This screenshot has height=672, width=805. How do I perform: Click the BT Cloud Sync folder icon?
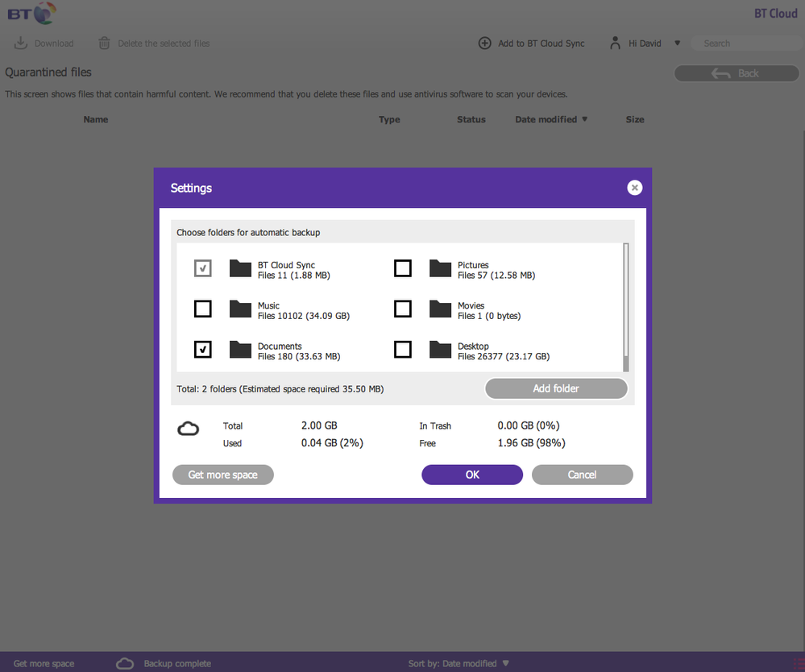240,268
